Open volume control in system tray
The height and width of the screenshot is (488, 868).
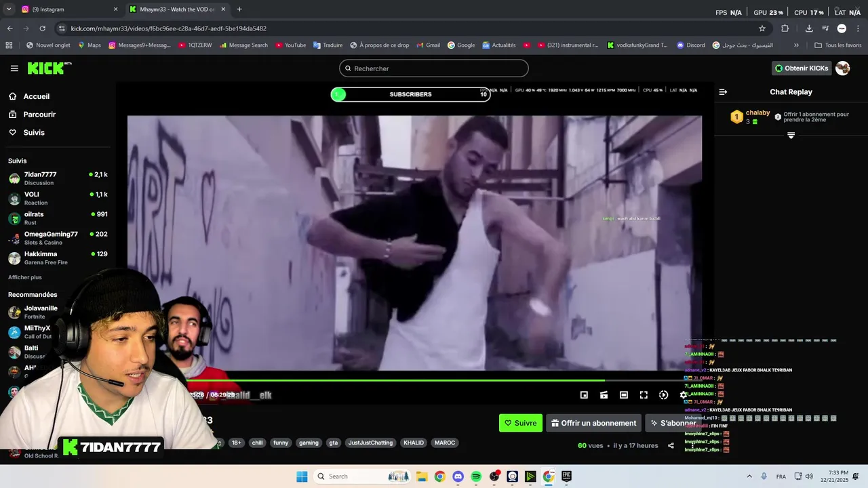[x=809, y=476]
